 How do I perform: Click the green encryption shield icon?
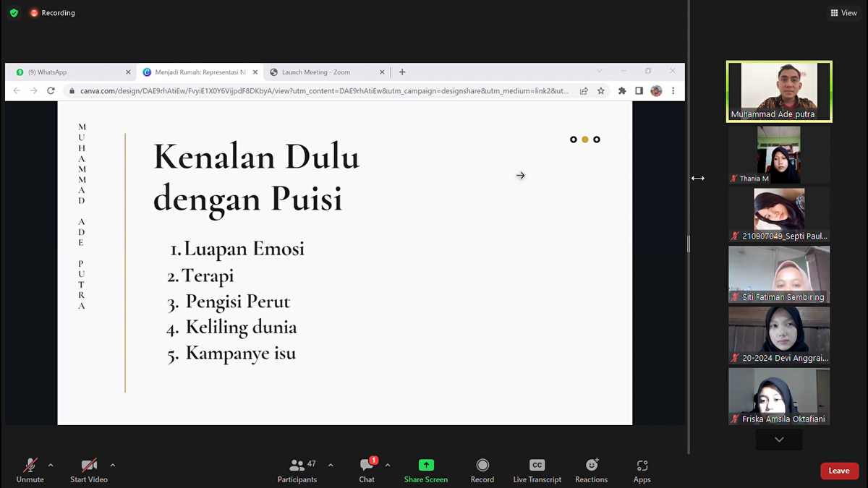coord(14,13)
